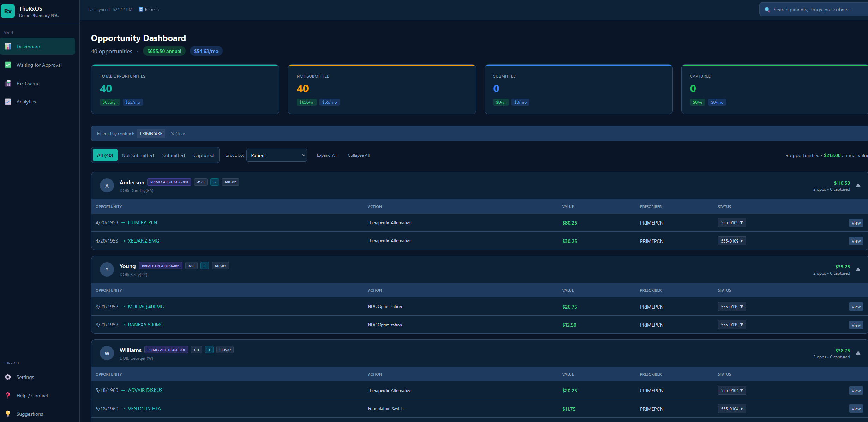Open the Group by Patient dropdown
This screenshot has width=868, height=422.
(x=276, y=155)
